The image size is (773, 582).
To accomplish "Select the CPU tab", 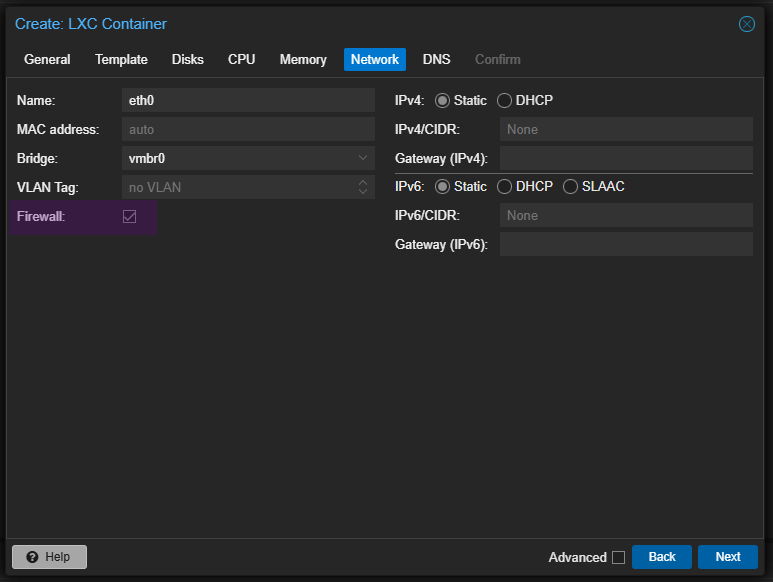I will (x=242, y=60).
